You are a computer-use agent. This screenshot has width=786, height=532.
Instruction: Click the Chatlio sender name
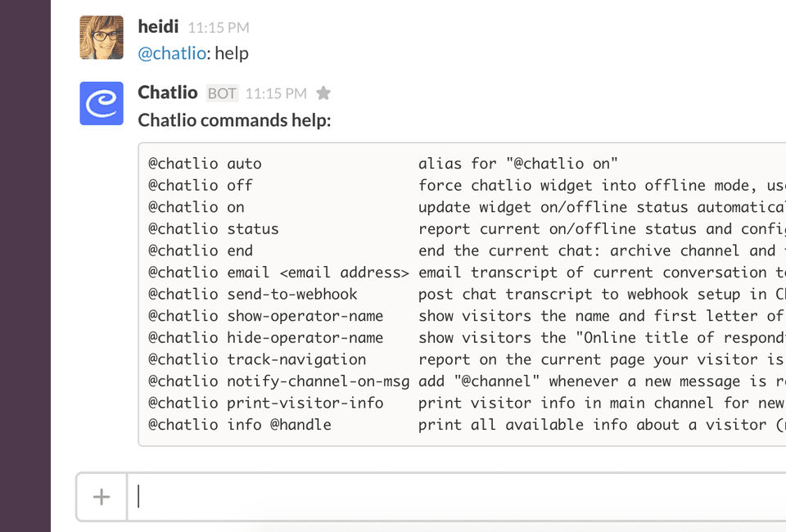[x=168, y=92]
